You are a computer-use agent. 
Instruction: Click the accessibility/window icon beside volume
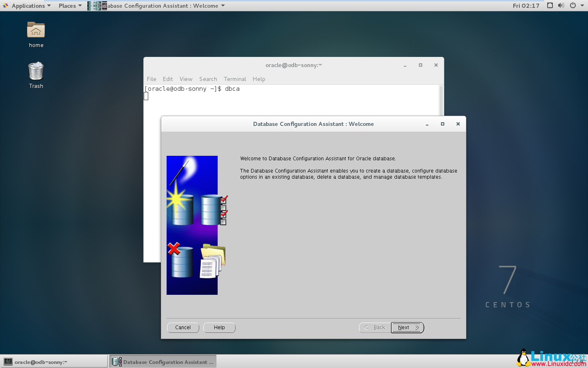(550, 6)
